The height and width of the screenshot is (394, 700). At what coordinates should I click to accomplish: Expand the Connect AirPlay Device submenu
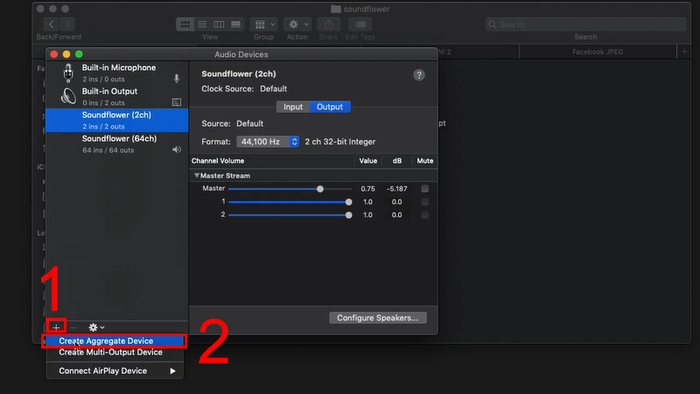point(115,371)
